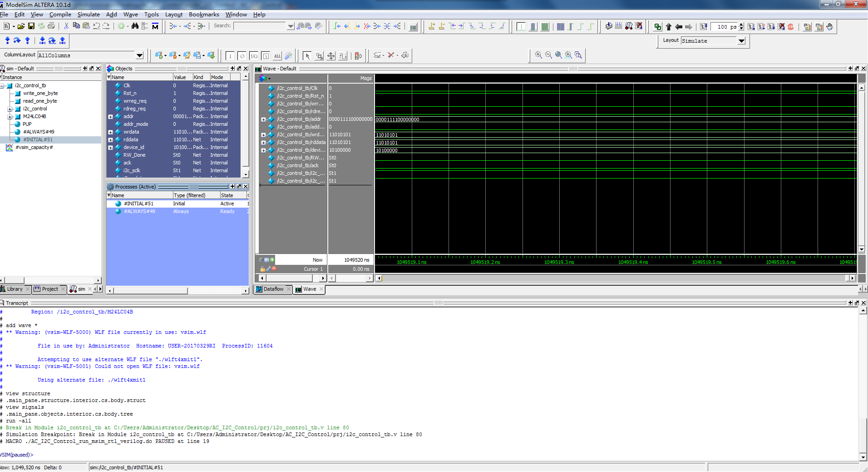Click the Run -All icon
868x472 pixels.
click(771, 27)
